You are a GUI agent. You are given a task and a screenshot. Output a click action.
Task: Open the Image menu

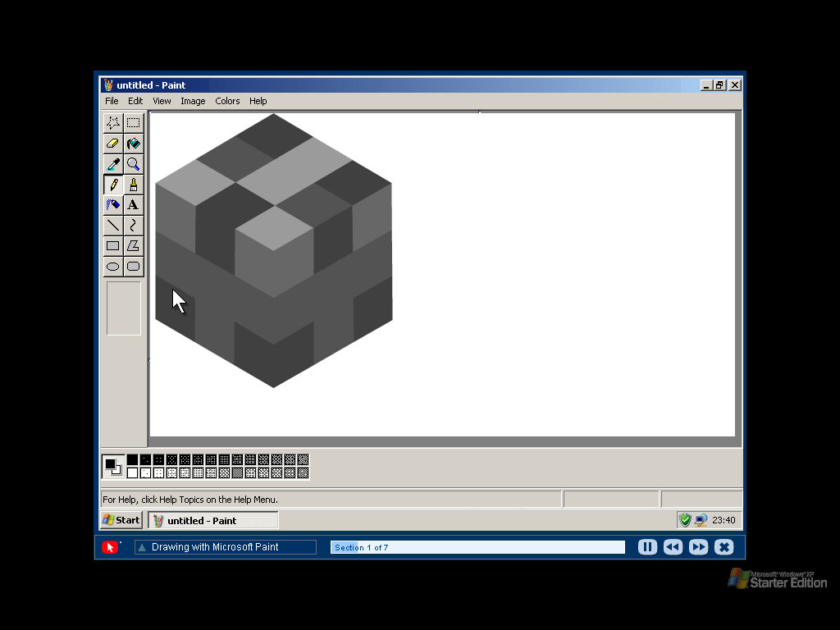(193, 101)
